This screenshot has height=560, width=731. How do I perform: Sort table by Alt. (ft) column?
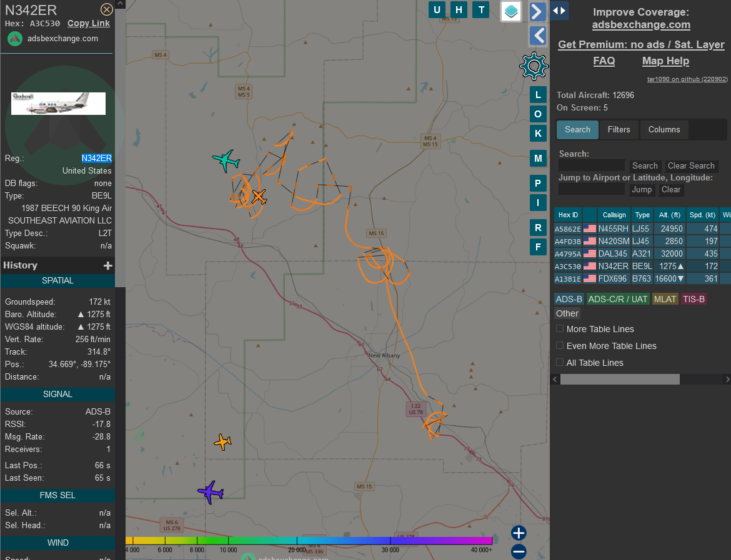[670, 215]
